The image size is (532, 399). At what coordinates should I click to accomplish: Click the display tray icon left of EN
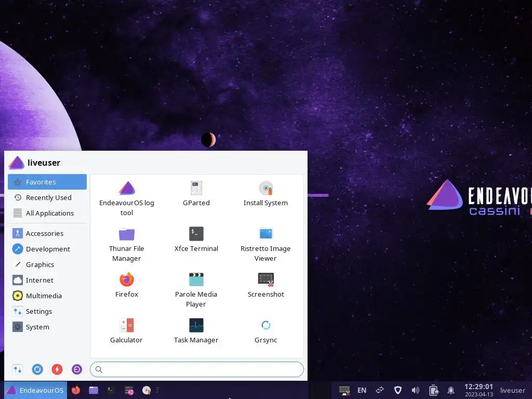click(344, 390)
